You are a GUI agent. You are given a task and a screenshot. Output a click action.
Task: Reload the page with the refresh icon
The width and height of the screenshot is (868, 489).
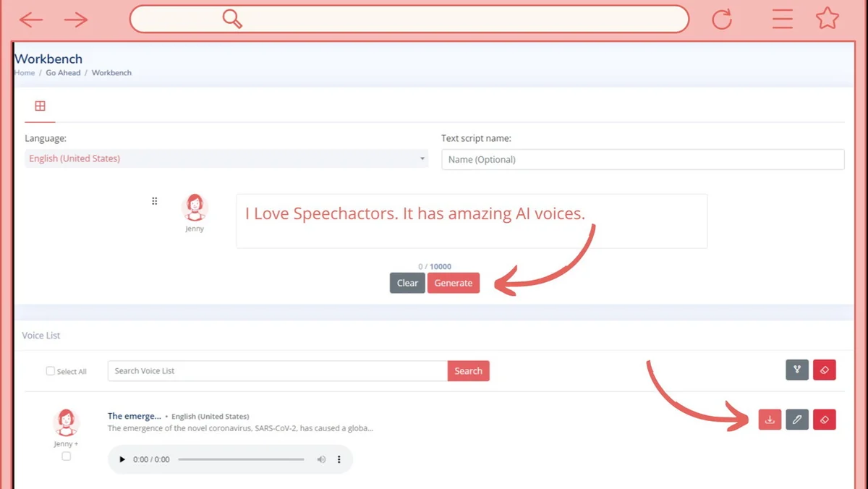tap(722, 20)
